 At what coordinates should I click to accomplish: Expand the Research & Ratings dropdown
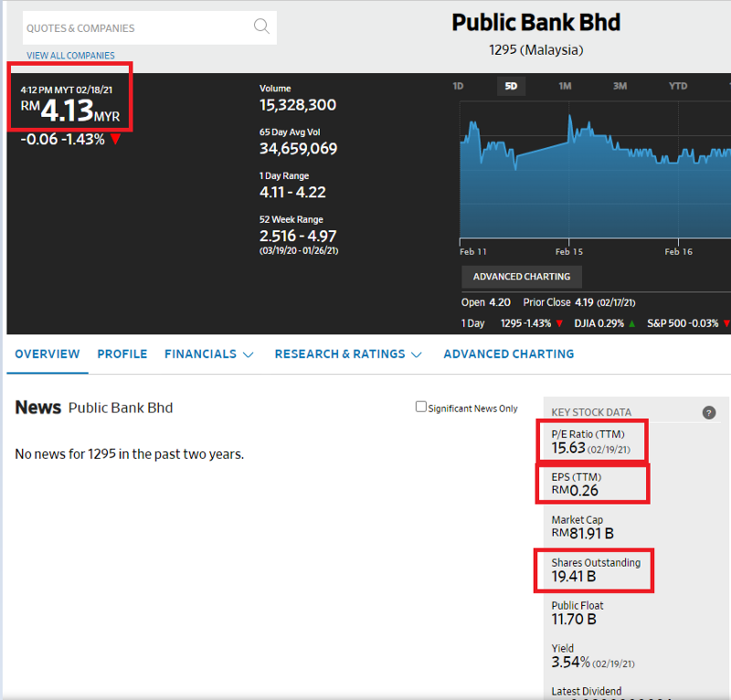coord(348,354)
